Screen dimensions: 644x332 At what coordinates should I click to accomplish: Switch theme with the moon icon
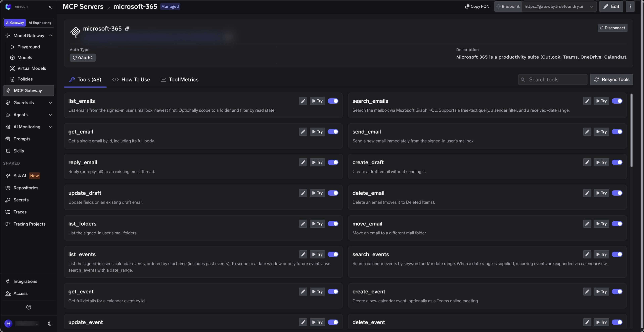point(50,324)
